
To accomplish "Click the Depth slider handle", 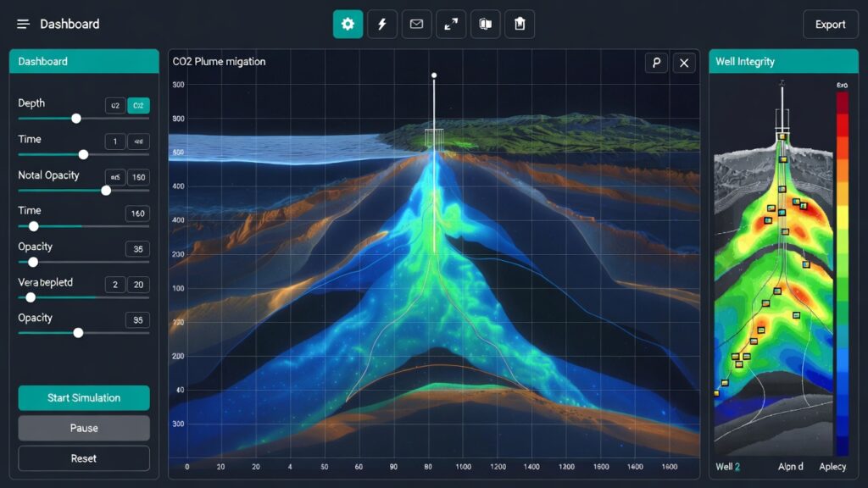I will click(76, 119).
